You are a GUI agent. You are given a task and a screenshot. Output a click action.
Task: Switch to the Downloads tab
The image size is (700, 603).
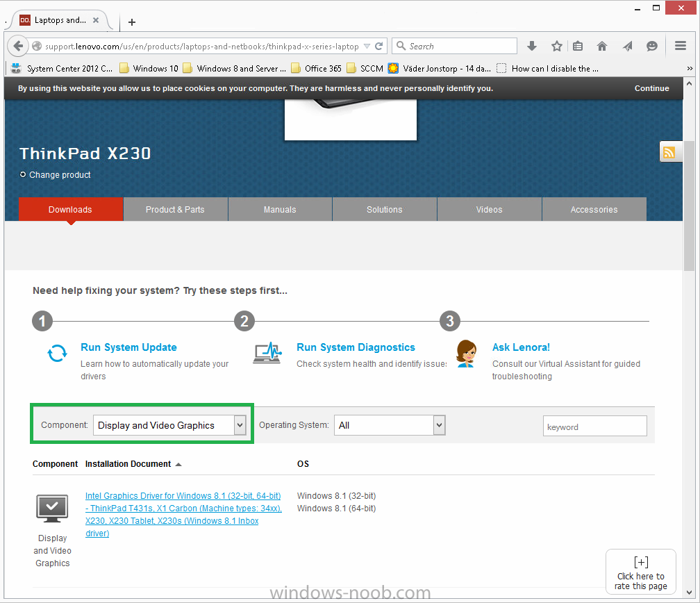click(x=71, y=209)
